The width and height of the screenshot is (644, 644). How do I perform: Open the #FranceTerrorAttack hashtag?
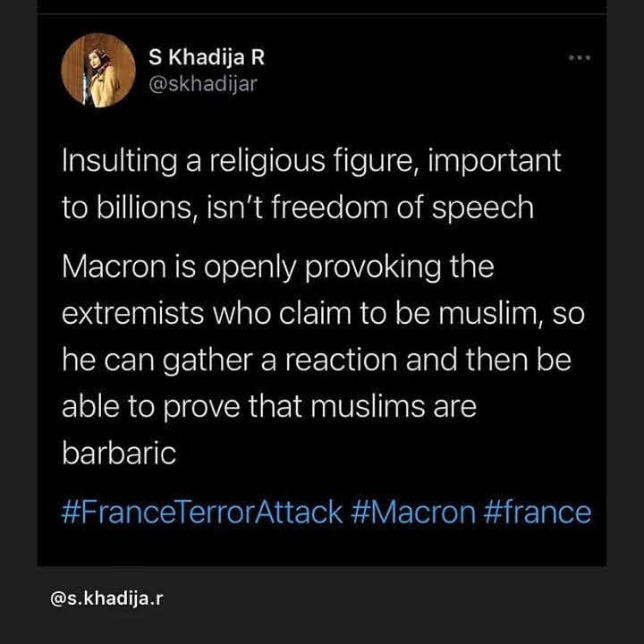coord(202,512)
